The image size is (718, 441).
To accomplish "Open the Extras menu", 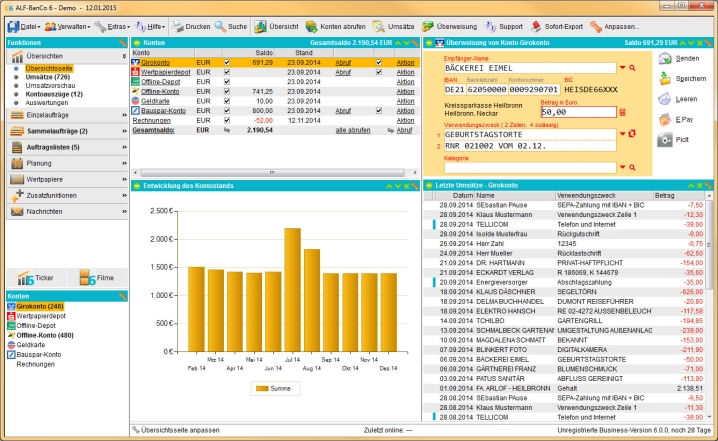I will (x=118, y=25).
